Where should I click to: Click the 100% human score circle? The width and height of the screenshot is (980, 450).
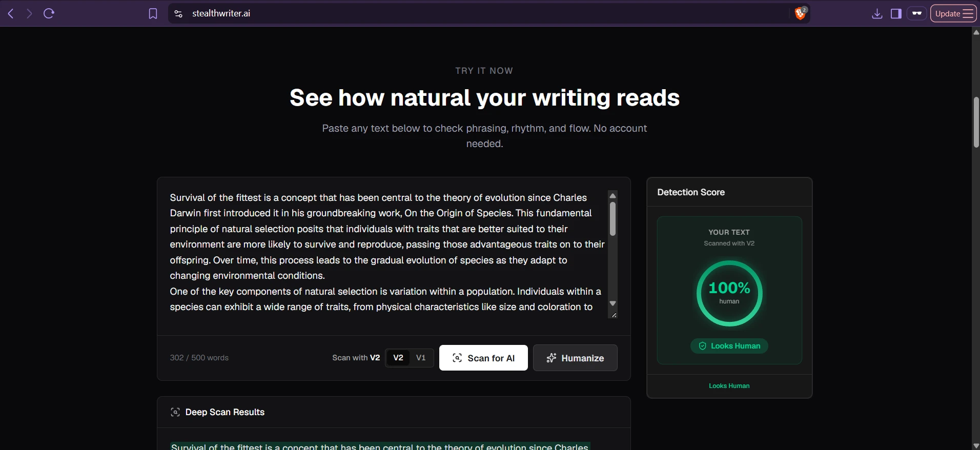tap(729, 293)
